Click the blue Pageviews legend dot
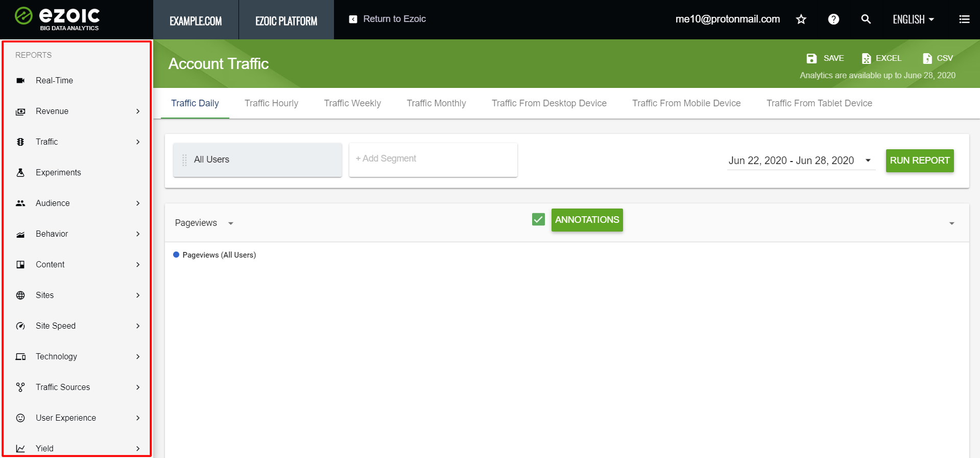The image size is (980, 458). [176, 255]
